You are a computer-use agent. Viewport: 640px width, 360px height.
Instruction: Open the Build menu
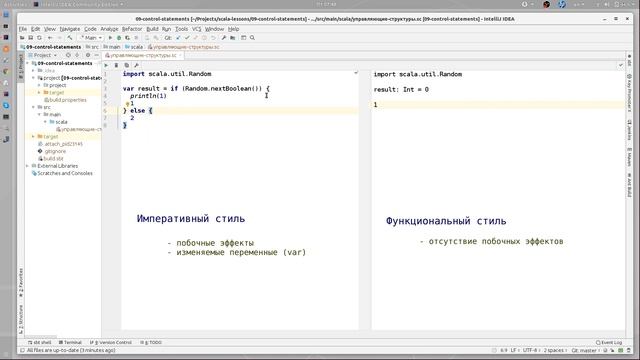(x=152, y=29)
